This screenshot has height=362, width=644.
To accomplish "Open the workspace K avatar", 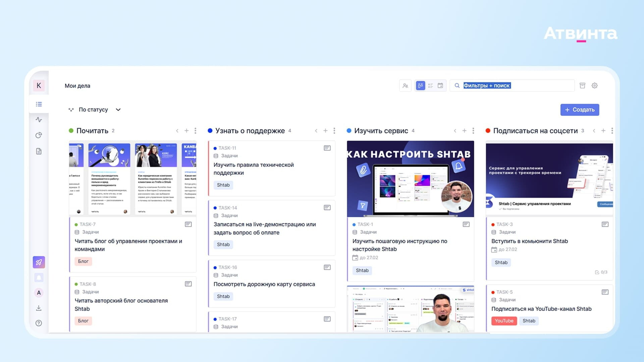I will [39, 85].
